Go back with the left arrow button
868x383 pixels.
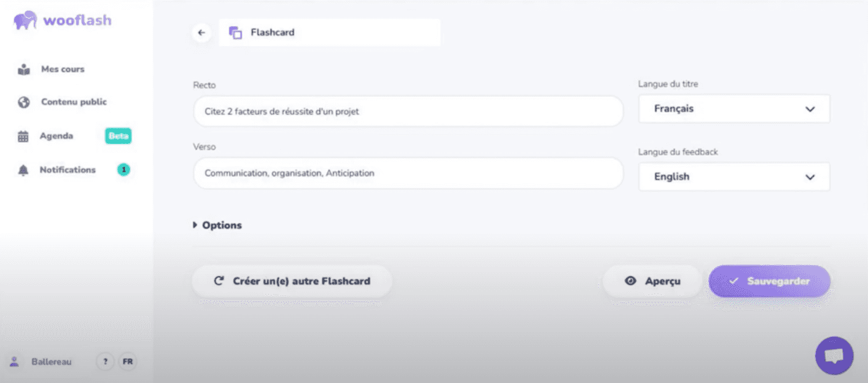[x=202, y=33]
